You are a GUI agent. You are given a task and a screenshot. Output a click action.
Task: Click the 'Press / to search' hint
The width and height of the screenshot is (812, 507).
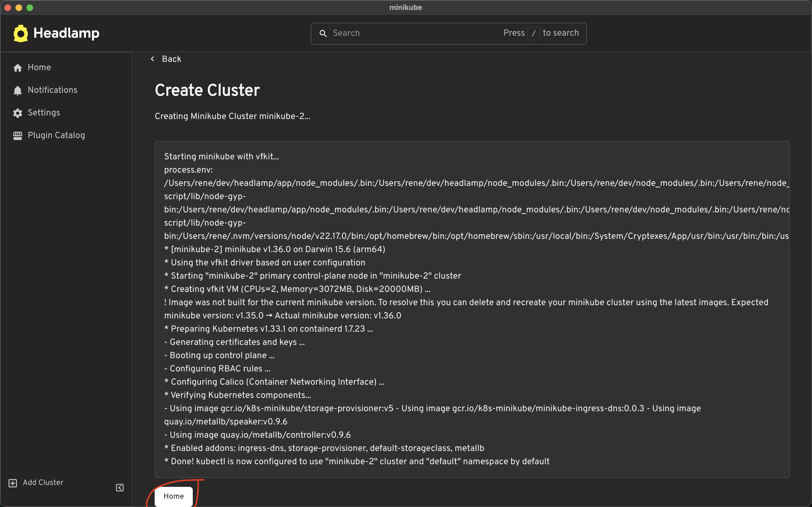click(541, 33)
